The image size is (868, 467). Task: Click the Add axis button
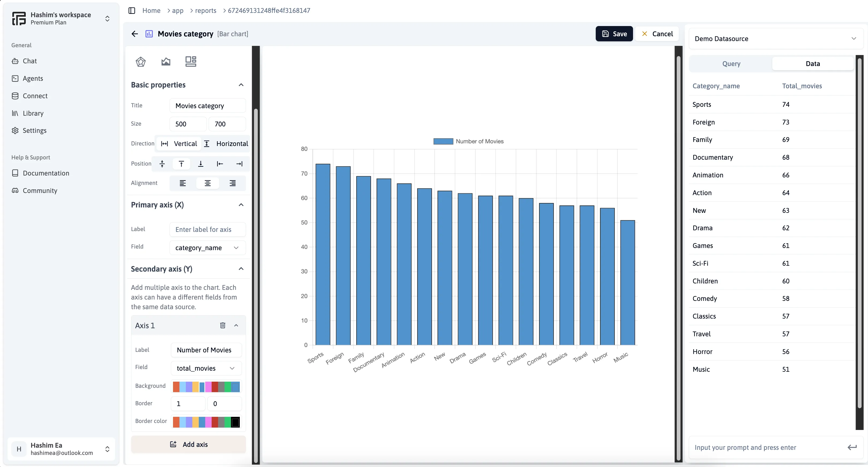click(x=188, y=444)
